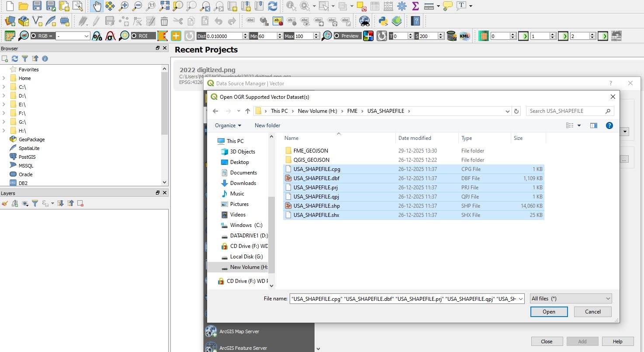
Task: Click the purple Statistical Summary sigma icon
Action: 415,6
